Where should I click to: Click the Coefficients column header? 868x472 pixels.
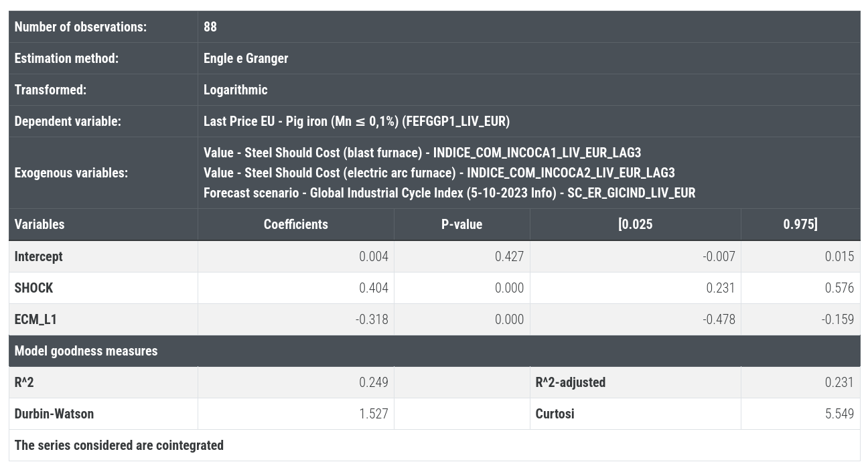pyautogui.click(x=295, y=224)
